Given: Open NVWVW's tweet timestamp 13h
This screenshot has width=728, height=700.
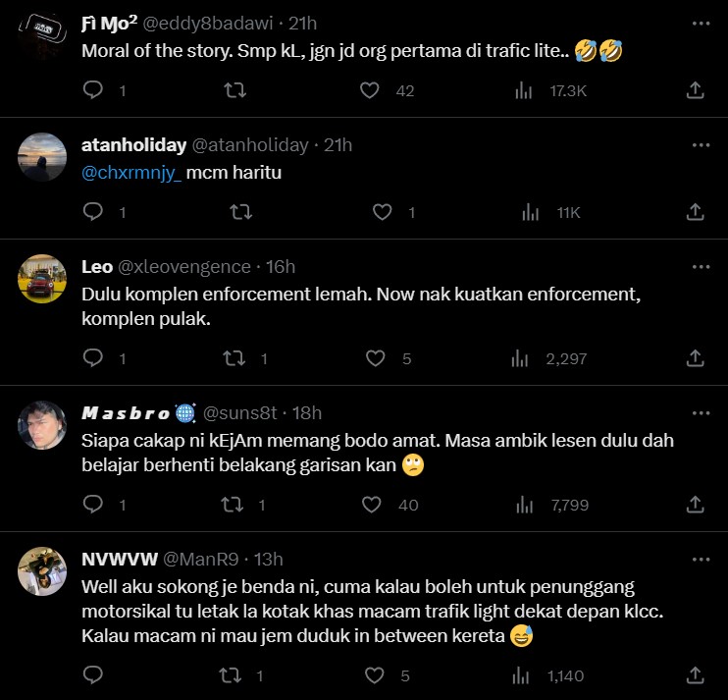Looking at the screenshot, I should (269, 559).
